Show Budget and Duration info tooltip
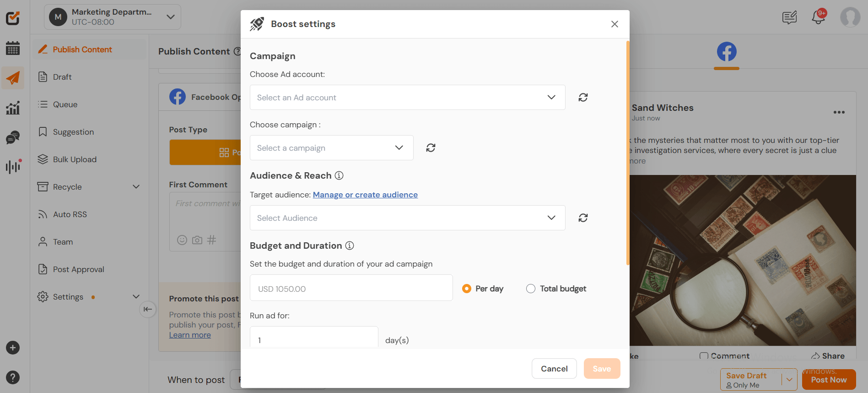The width and height of the screenshot is (868, 393). pos(350,246)
